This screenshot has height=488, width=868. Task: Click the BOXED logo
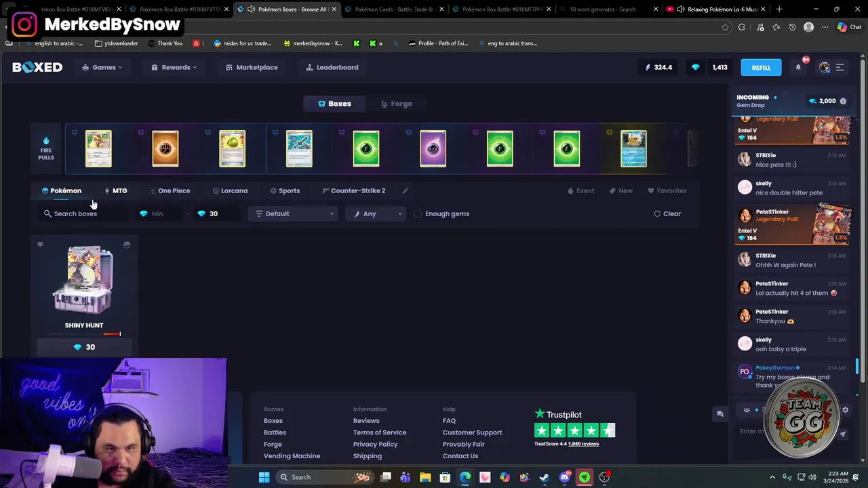click(37, 67)
